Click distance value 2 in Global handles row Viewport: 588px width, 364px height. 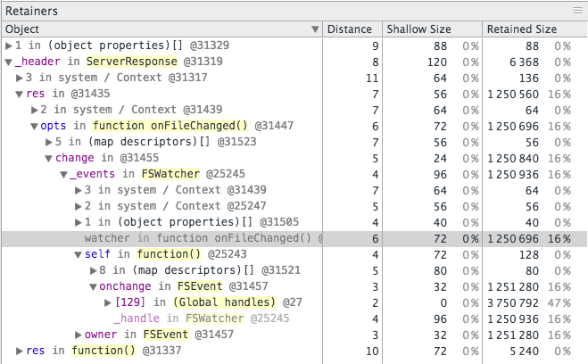coord(376,303)
